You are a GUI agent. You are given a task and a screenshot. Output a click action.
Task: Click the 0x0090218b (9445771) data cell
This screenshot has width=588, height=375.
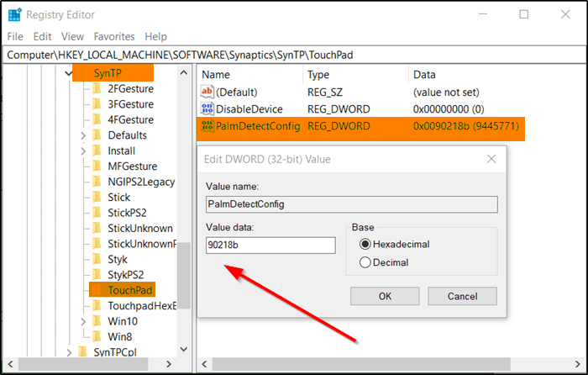tap(466, 126)
